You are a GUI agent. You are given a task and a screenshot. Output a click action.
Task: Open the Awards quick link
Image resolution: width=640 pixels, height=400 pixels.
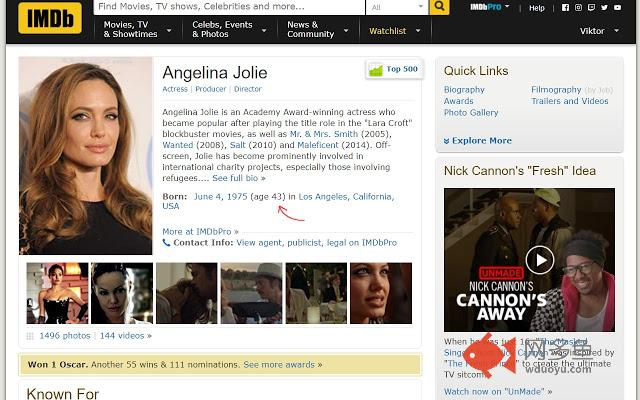click(x=458, y=101)
